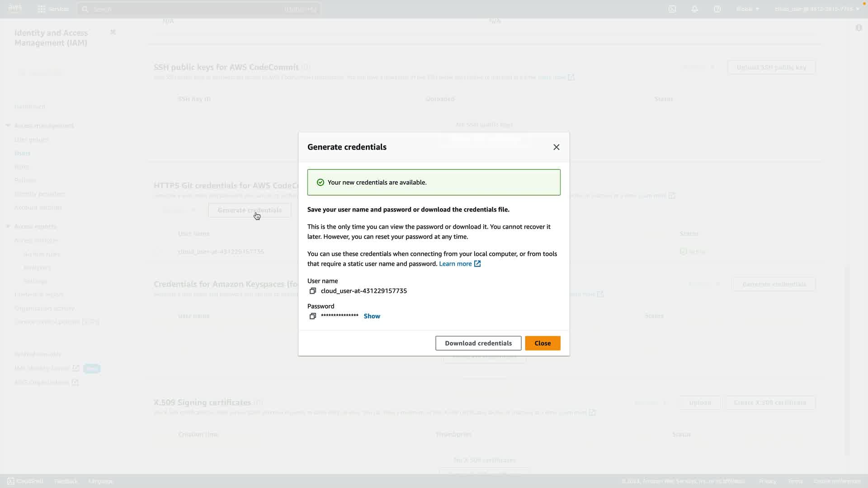Viewport: 868px width, 488px height.
Task: Click the Learn more external link icon
Action: tap(477, 264)
